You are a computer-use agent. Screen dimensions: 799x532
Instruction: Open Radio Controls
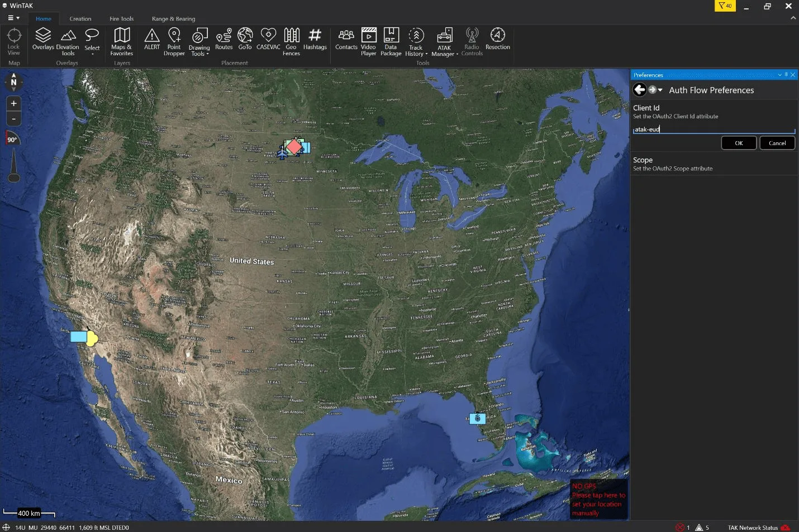(472, 42)
